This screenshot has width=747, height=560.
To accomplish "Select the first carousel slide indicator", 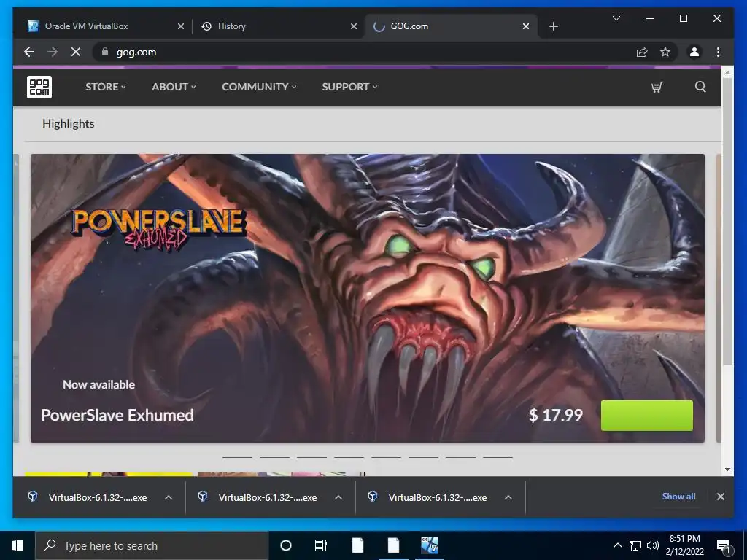I will tap(237, 457).
